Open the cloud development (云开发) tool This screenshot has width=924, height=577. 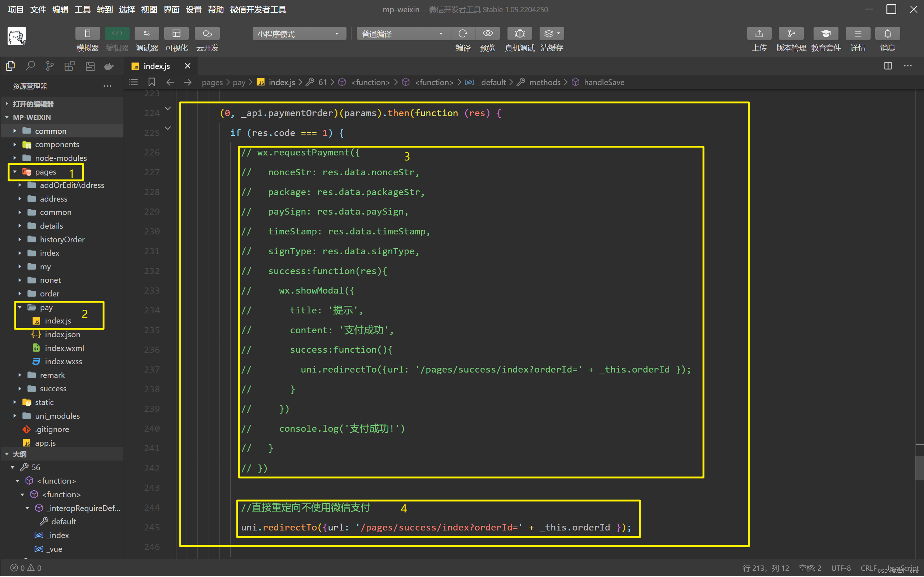click(207, 34)
